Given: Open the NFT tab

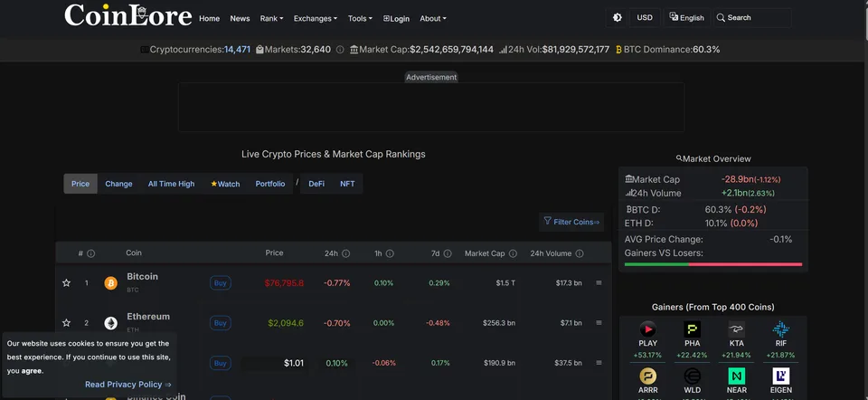Looking at the screenshot, I should click(x=347, y=184).
